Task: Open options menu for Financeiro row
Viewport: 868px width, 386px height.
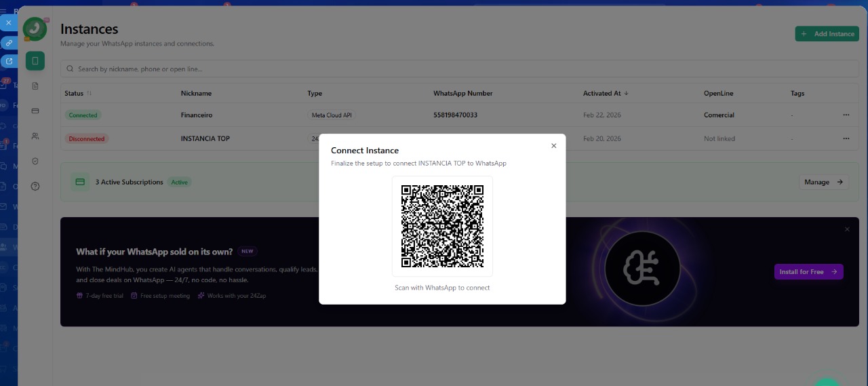Action: click(x=846, y=115)
